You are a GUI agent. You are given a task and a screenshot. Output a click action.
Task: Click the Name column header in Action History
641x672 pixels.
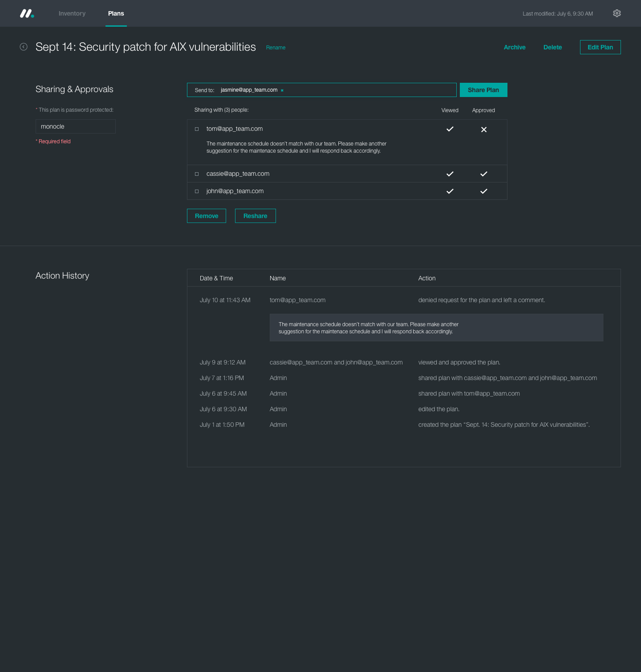pyautogui.click(x=278, y=278)
